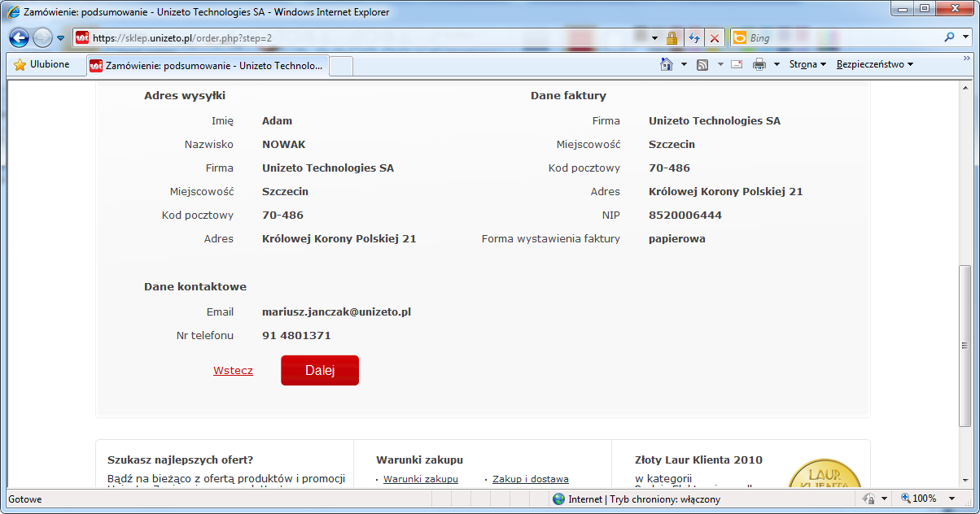
Task: Go to the Home page icon
Action: (x=667, y=64)
